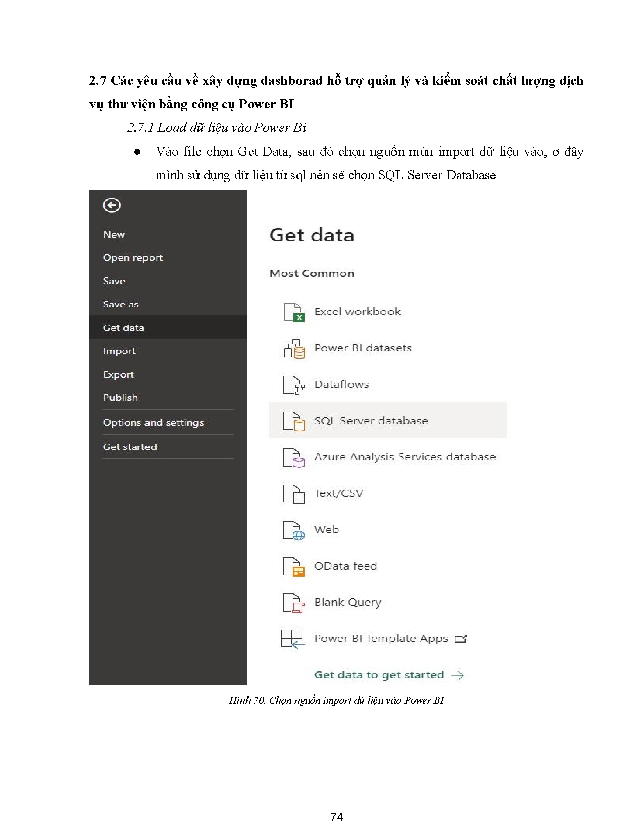This screenshot has height=834, width=644.
Task: Click the Blank Query icon
Action: 293,603
